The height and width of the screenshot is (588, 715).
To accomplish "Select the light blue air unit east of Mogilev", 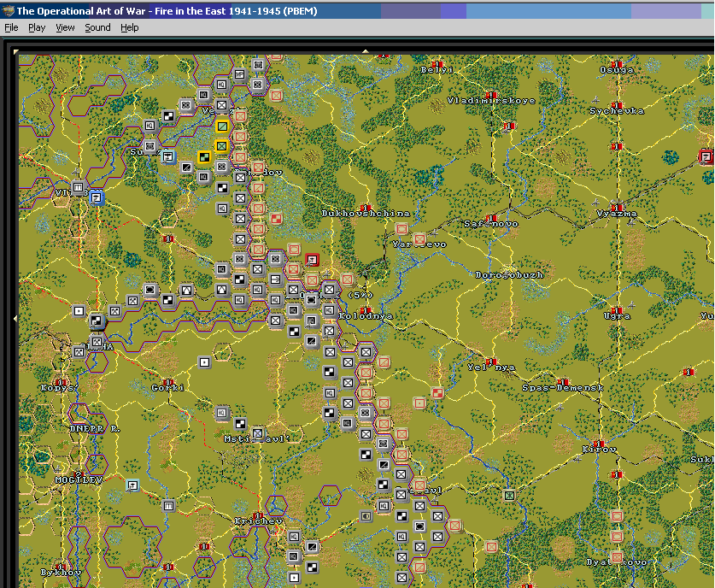I will 132,485.
